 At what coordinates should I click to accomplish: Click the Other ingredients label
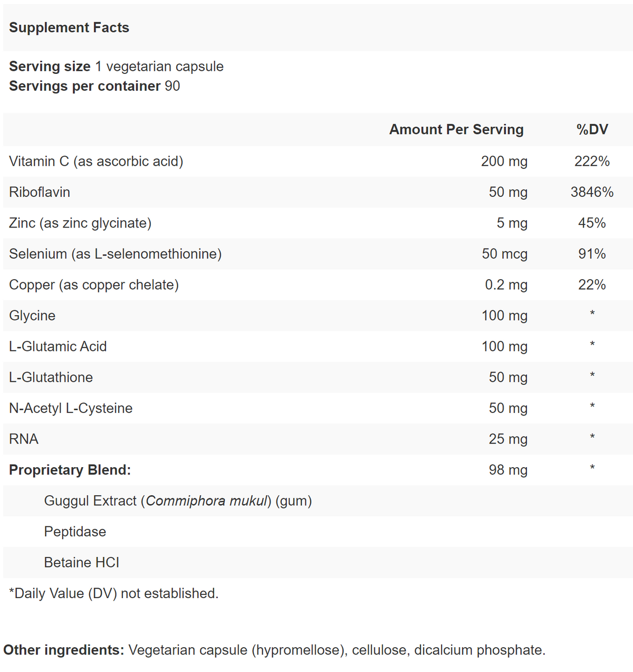coord(63,650)
